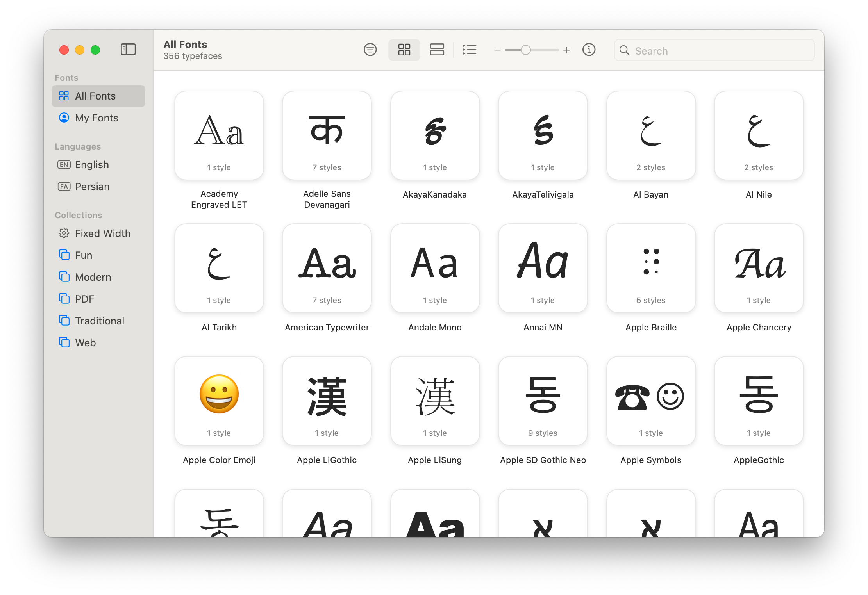This screenshot has width=868, height=595.
Task: Switch to samples view
Action: pyautogui.click(x=437, y=50)
